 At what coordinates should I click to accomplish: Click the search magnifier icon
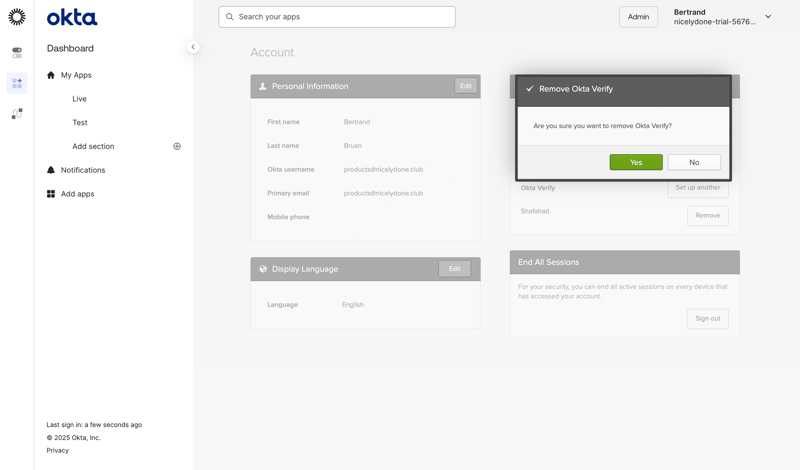tap(230, 17)
